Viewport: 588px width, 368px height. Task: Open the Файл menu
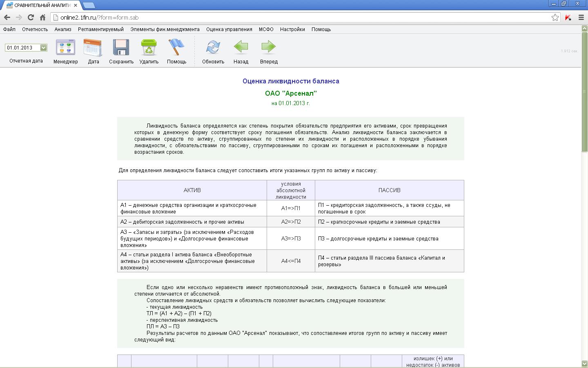pyautogui.click(x=9, y=29)
